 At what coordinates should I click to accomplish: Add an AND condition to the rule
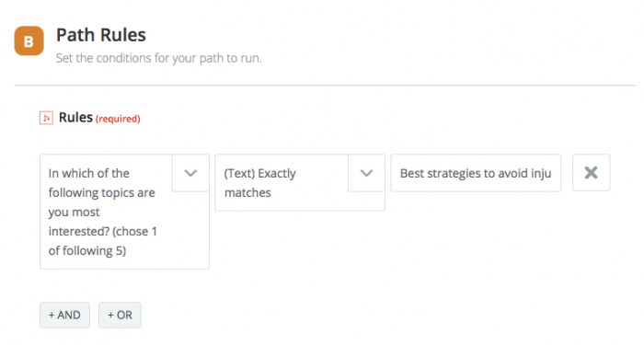pyautogui.click(x=64, y=315)
